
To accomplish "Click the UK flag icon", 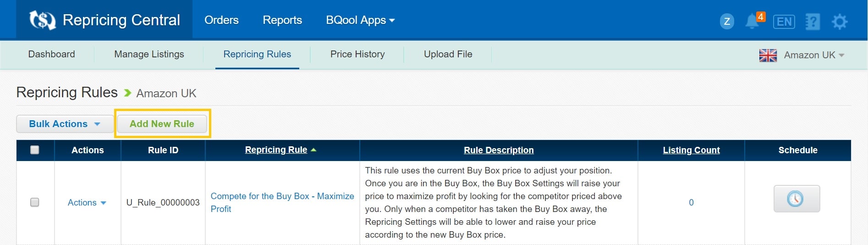I will (768, 56).
